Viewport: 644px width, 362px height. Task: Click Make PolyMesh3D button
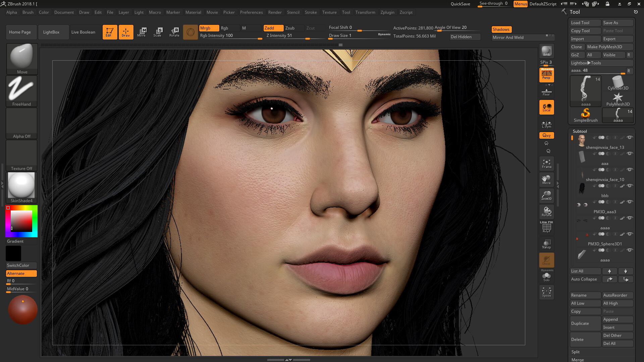[x=609, y=47]
